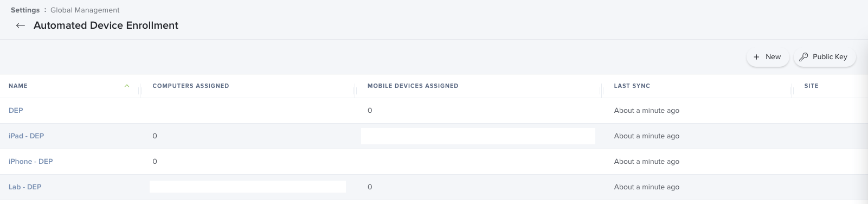Go to Settings in the breadcrumb

tap(25, 10)
